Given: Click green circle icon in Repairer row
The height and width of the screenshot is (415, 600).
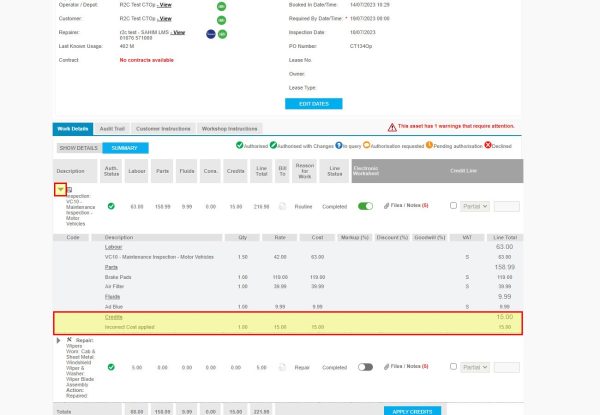Looking at the screenshot, I should click(x=222, y=34).
